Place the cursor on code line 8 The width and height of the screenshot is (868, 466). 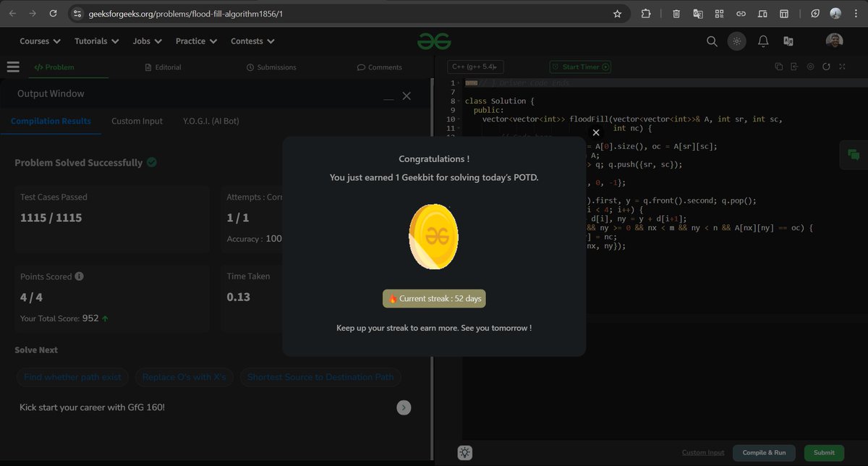[x=499, y=101]
